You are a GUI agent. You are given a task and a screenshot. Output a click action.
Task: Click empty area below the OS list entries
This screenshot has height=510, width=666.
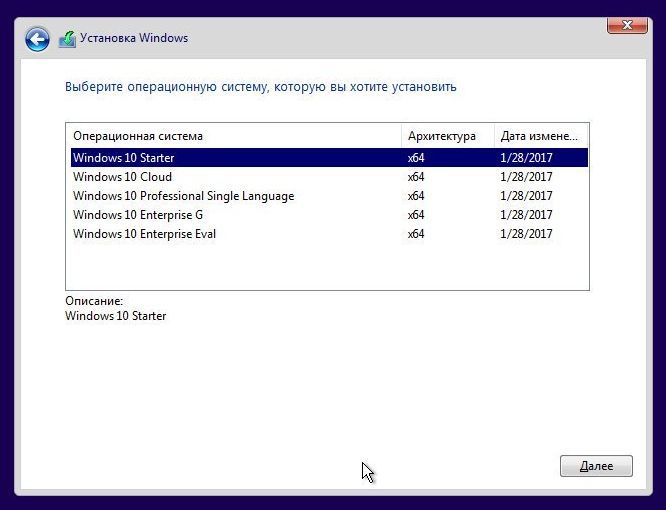point(300,267)
